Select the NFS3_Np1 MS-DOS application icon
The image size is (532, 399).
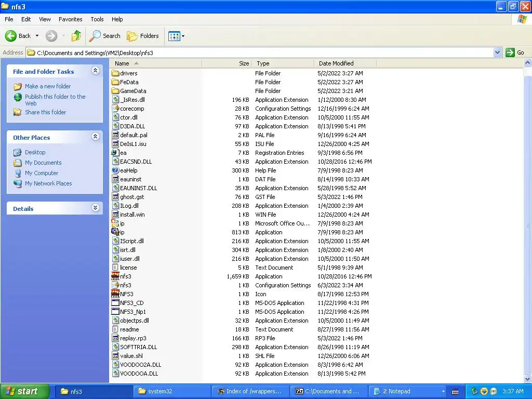[115, 312]
